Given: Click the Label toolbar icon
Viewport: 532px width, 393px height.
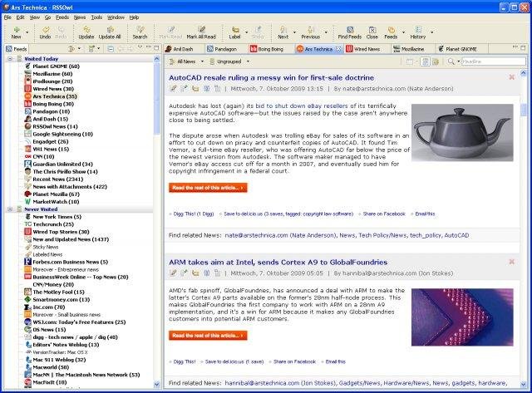Looking at the screenshot, I should [x=234, y=30].
